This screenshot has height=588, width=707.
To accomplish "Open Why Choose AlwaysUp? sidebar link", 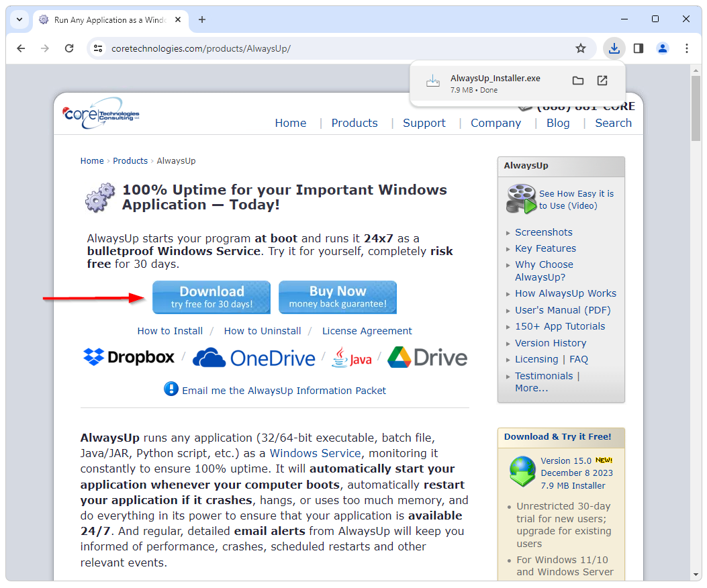I will tap(545, 271).
